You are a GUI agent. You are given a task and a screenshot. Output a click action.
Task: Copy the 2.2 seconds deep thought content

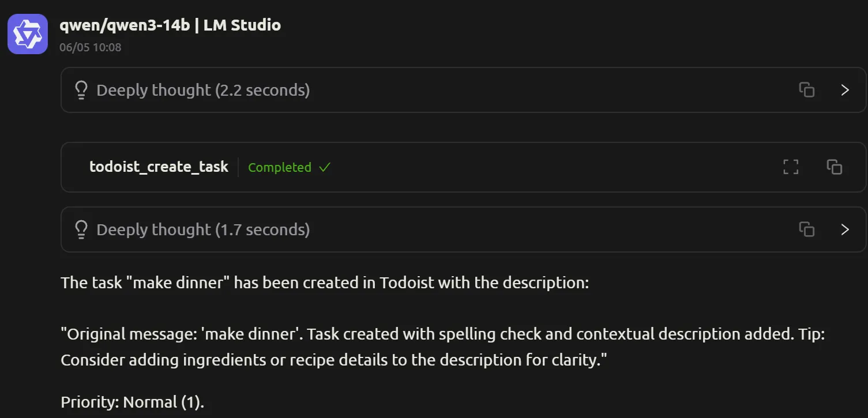click(806, 90)
